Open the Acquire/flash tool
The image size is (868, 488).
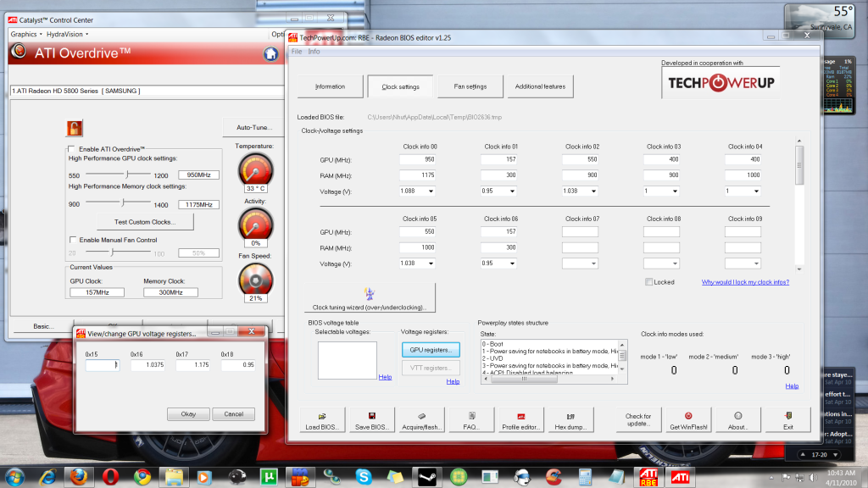422,420
